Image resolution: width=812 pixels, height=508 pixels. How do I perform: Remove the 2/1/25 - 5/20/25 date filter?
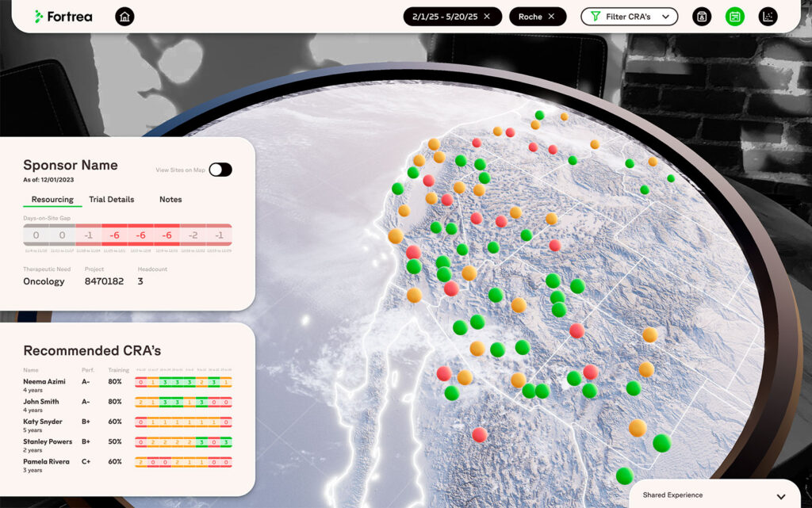(487, 17)
